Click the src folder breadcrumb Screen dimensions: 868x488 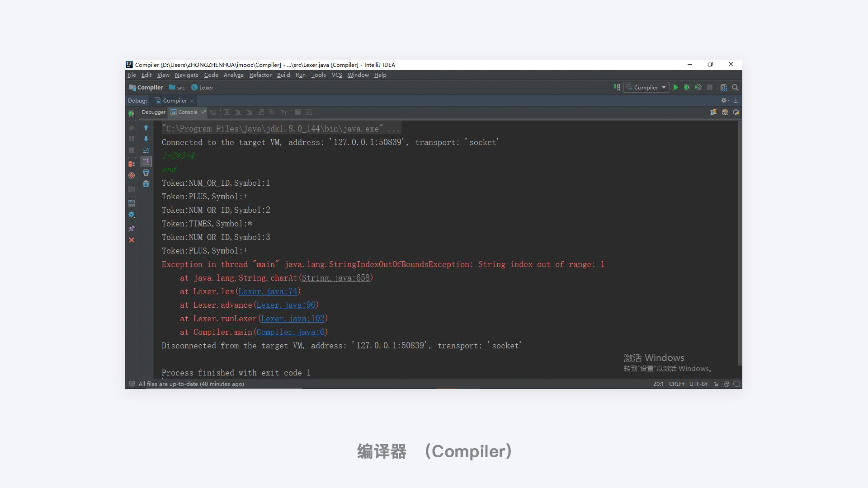[x=177, y=88]
